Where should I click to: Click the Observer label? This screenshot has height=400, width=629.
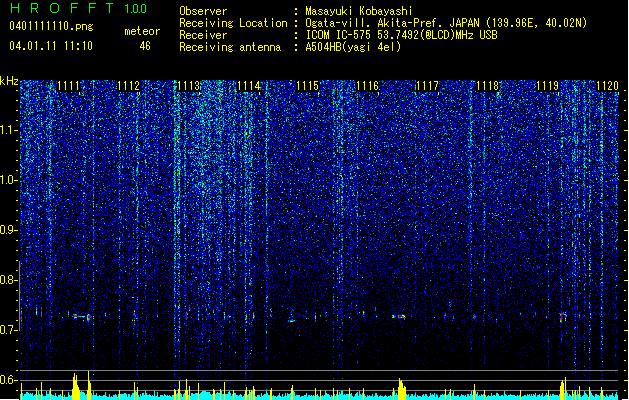203,11
